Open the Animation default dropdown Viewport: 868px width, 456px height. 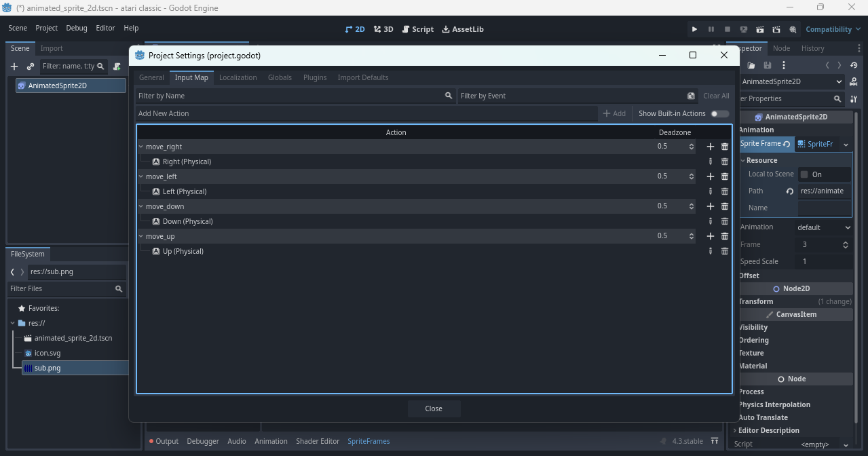tap(824, 227)
